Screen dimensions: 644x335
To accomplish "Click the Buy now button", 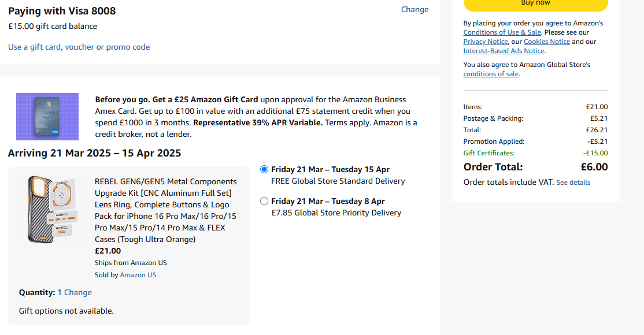I will (x=535, y=4).
